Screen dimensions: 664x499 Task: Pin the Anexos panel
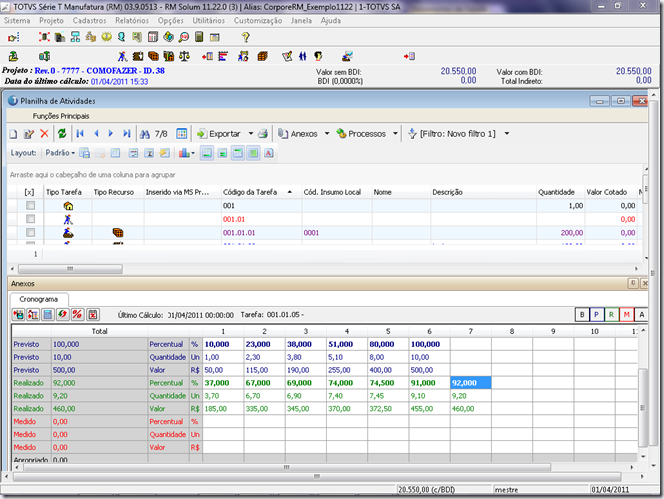[x=633, y=283]
